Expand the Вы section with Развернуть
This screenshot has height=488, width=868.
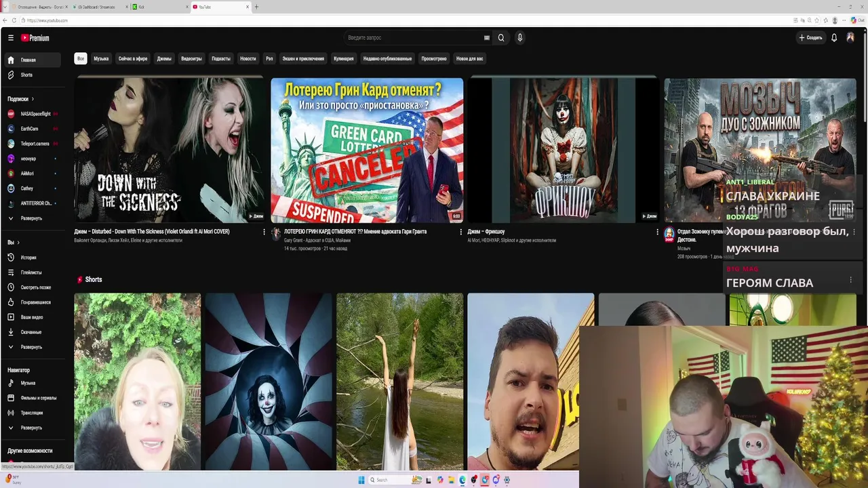32,347
